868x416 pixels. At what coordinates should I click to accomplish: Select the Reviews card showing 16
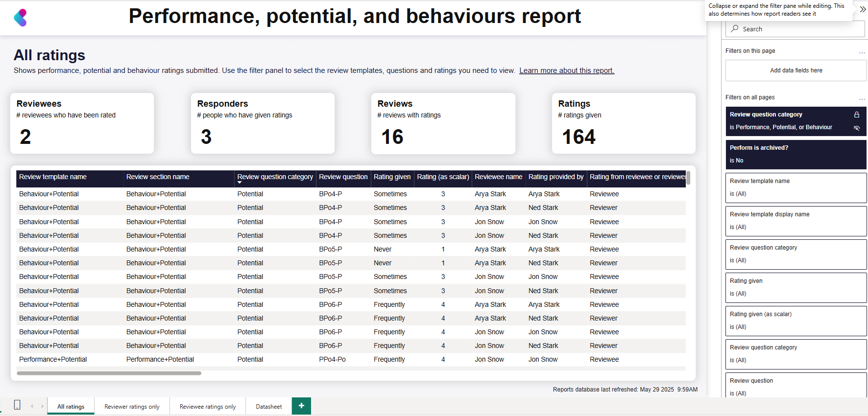coord(443,123)
